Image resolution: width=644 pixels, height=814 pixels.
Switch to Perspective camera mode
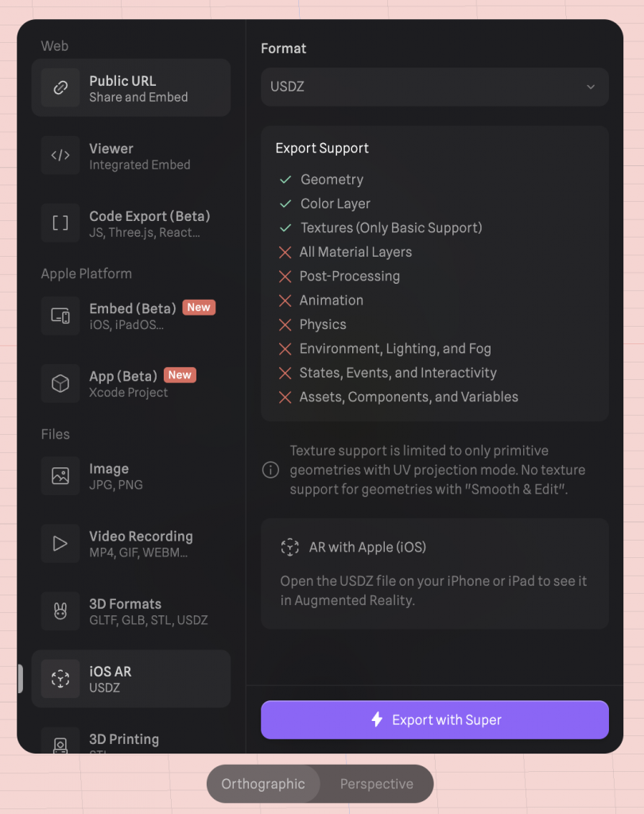377,784
